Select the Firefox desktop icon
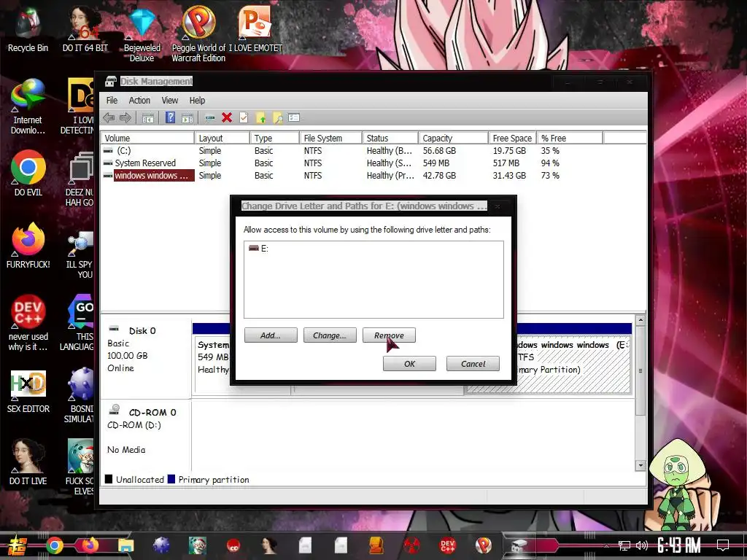Viewport: 747px width, 560px height. coord(28,246)
